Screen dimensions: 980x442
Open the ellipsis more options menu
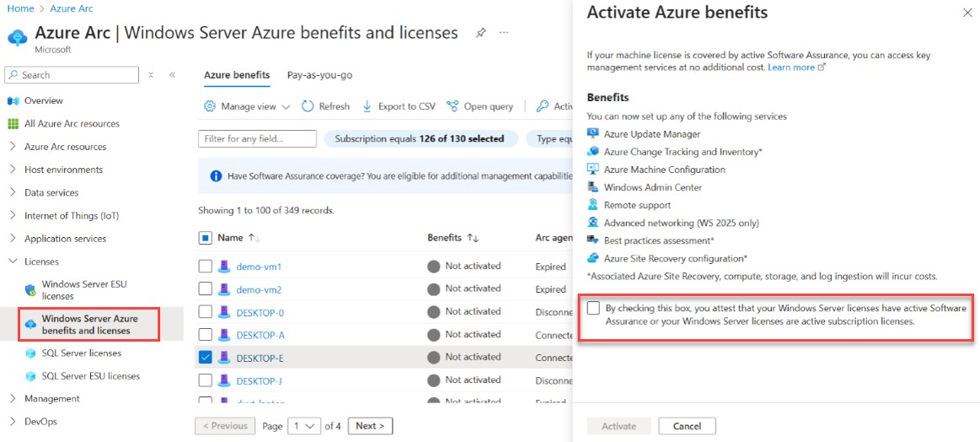pyautogui.click(x=504, y=33)
